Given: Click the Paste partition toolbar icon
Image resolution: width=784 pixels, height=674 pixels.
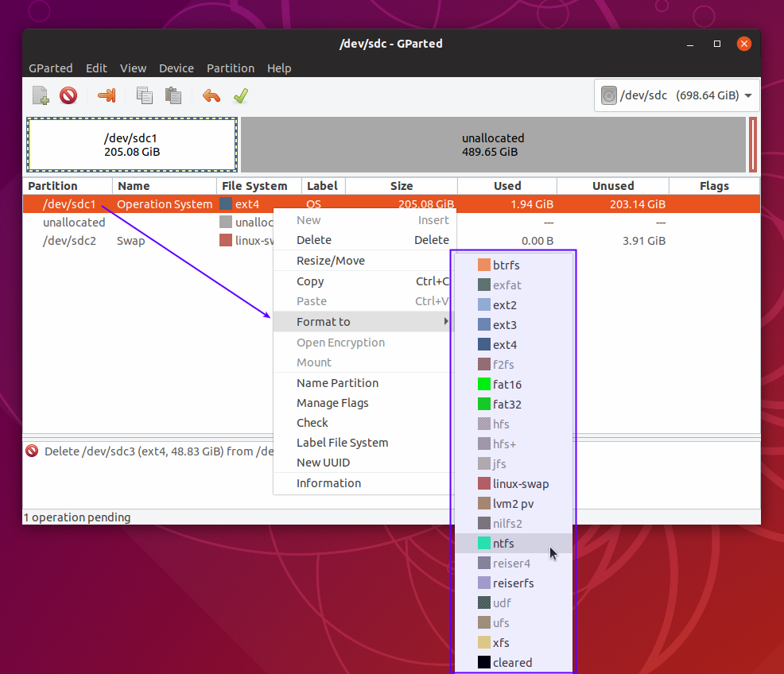Looking at the screenshot, I should (x=173, y=96).
